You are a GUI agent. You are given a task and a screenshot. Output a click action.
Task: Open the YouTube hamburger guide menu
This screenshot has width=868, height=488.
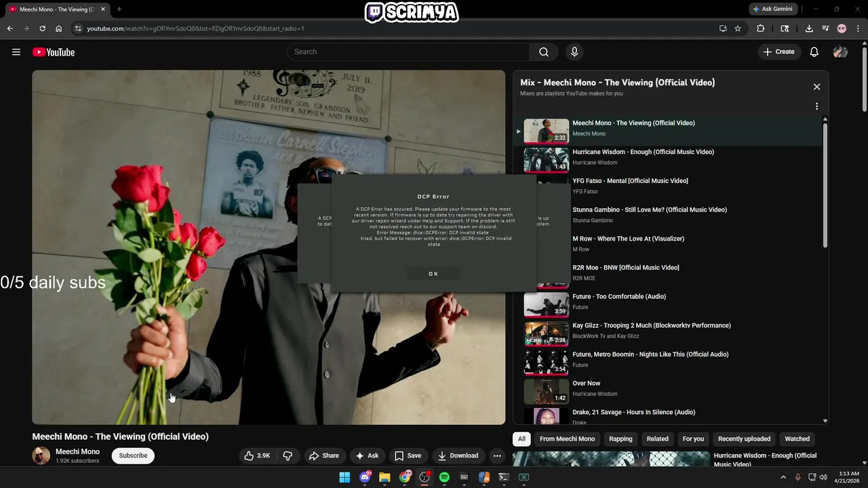[x=16, y=52]
